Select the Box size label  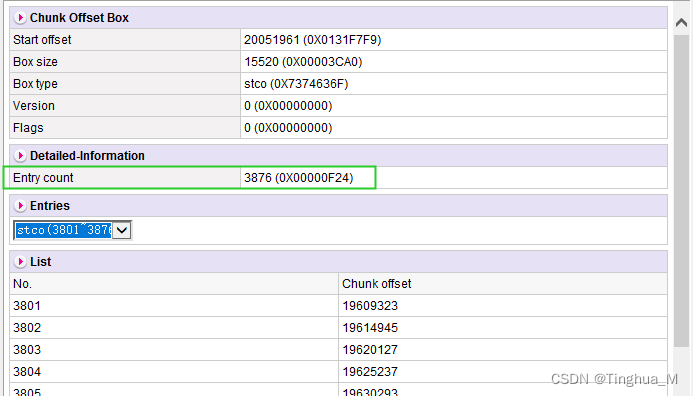[35, 62]
